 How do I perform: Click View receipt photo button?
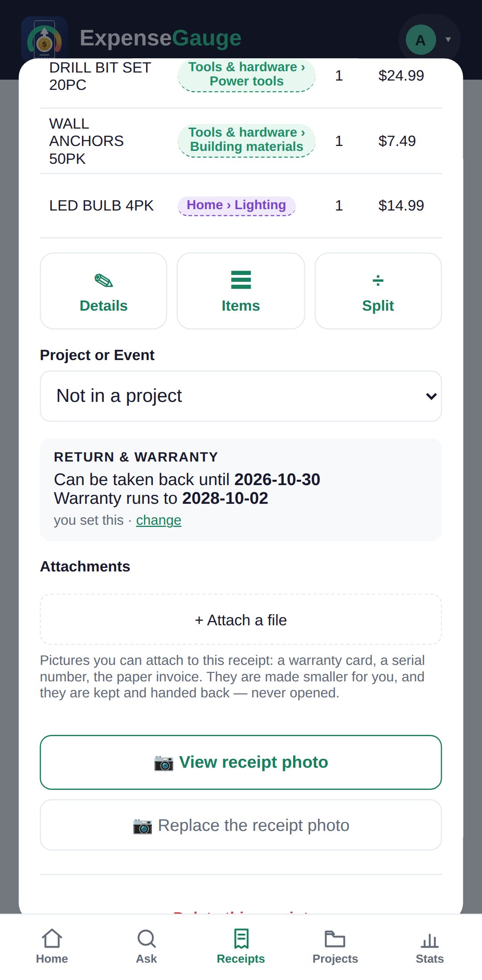click(241, 762)
